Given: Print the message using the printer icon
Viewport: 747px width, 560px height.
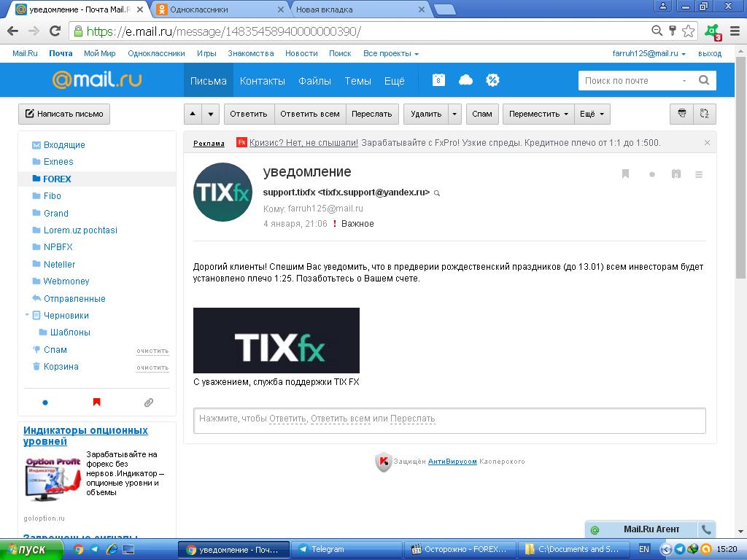Looking at the screenshot, I should click(x=682, y=114).
